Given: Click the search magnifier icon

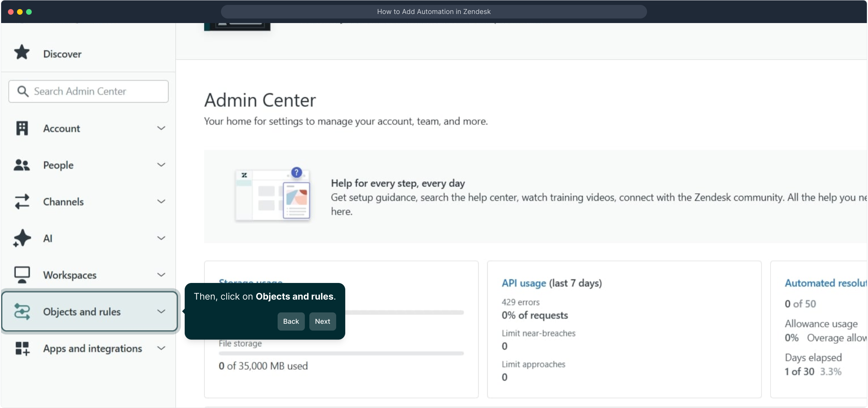Looking at the screenshot, I should pyautogui.click(x=23, y=91).
